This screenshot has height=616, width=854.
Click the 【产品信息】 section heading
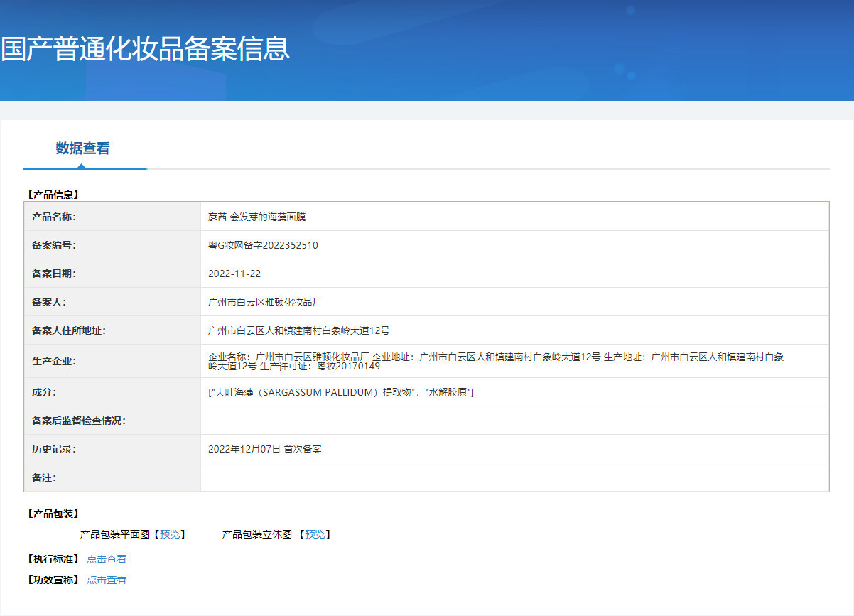click(x=52, y=194)
